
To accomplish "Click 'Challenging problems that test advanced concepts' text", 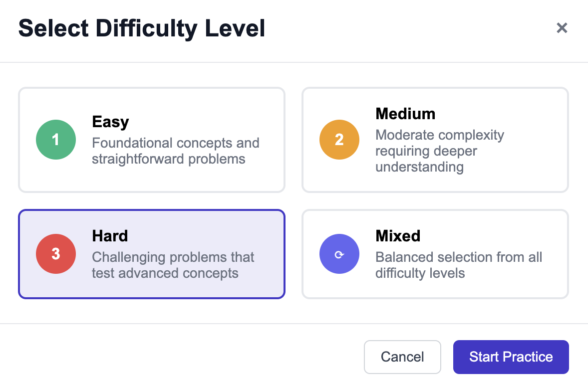I will point(173,265).
